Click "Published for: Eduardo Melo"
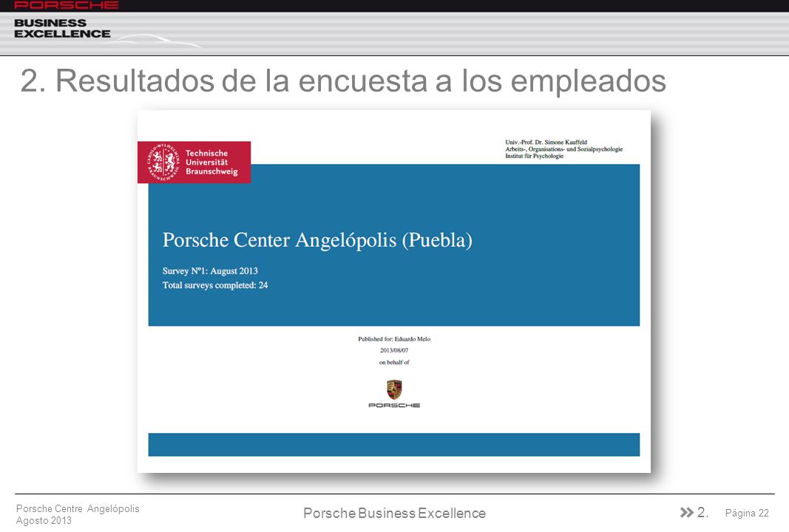 click(394, 339)
